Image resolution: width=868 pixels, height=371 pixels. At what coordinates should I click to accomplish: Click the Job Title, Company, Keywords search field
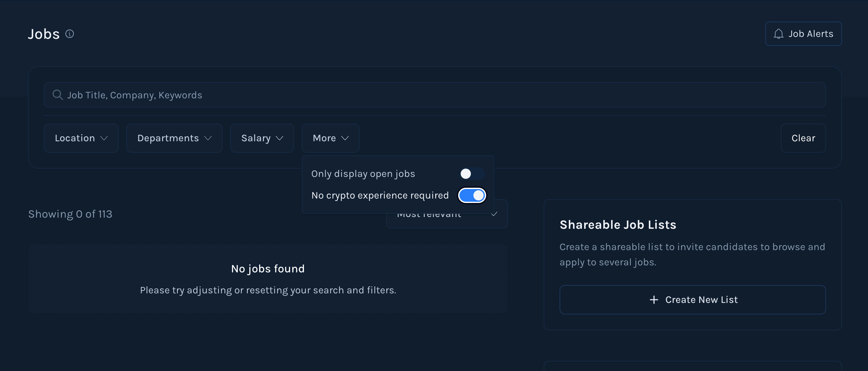435,95
